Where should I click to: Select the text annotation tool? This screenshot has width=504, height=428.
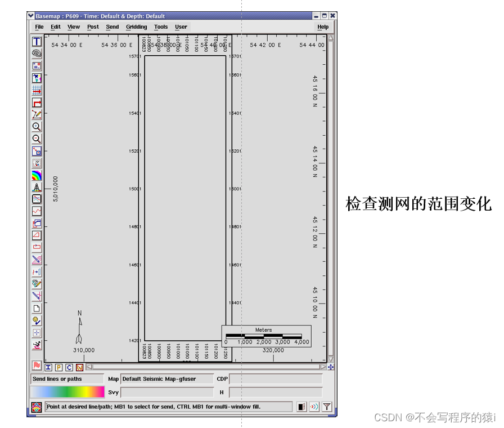click(x=37, y=42)
